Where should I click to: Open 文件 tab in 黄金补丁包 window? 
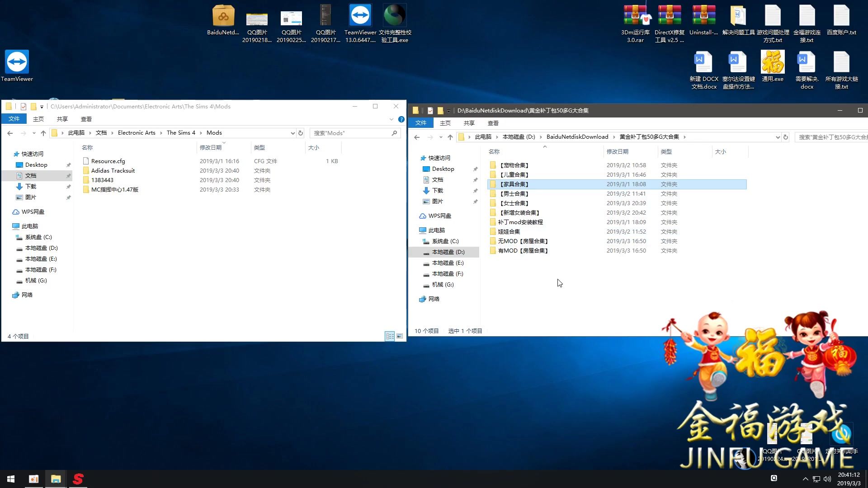421,123
